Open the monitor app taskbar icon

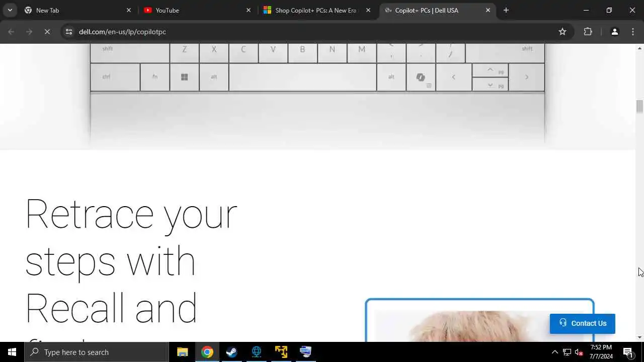coord(306,352)
